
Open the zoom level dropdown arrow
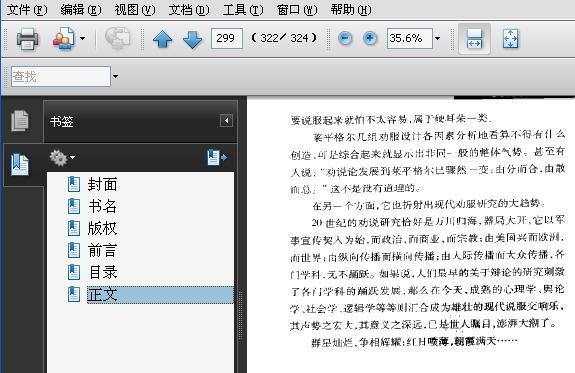437,38
